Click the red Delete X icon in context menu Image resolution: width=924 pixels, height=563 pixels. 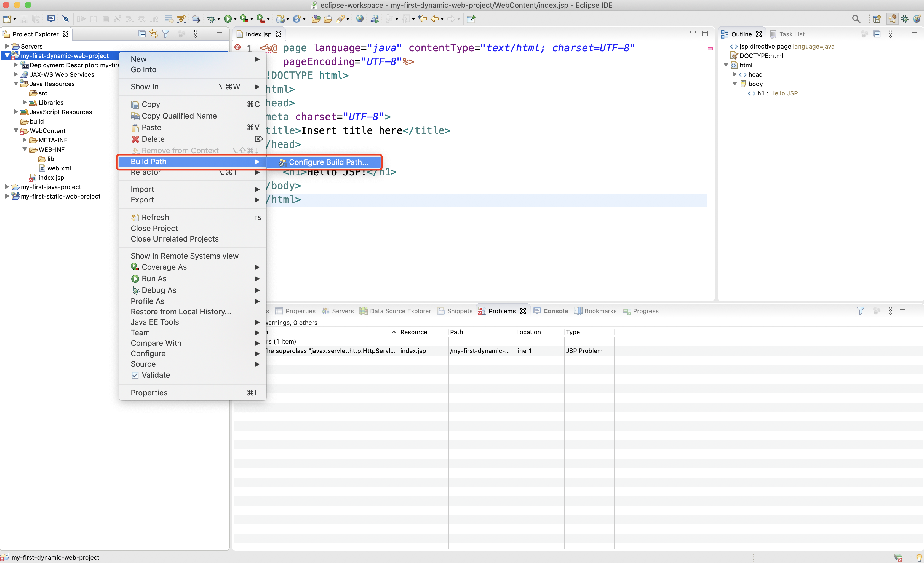coord(135,139)
